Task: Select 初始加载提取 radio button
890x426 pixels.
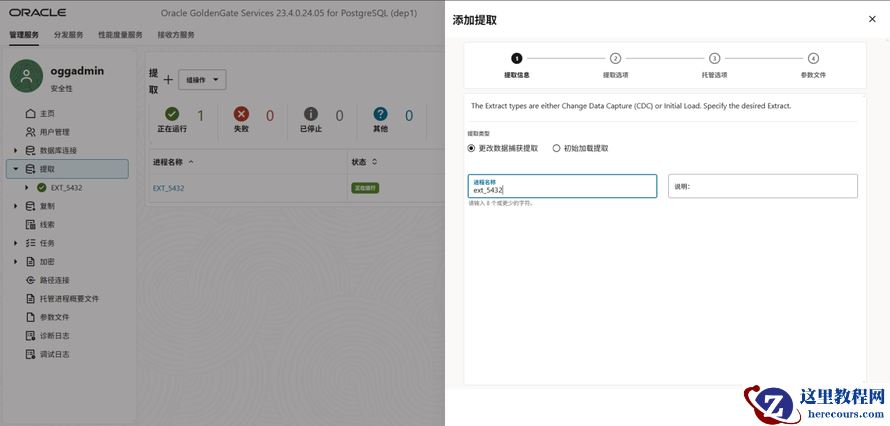Action: coord(556,148)
